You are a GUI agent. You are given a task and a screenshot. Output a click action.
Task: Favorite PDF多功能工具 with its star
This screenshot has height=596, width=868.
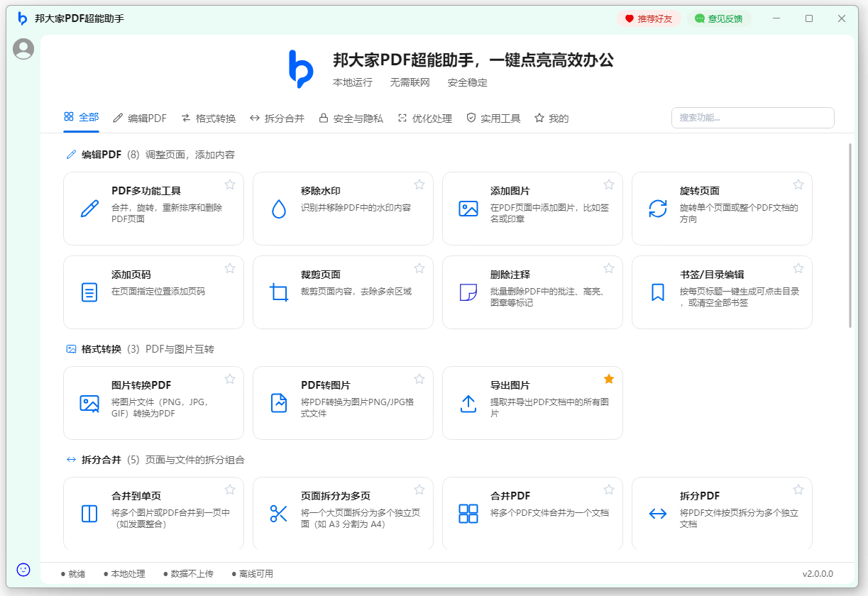coord(230,184)
